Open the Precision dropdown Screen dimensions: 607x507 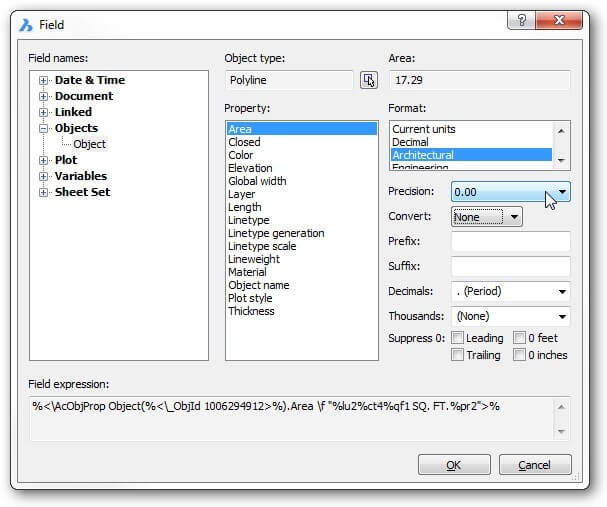tap(510, 192)
